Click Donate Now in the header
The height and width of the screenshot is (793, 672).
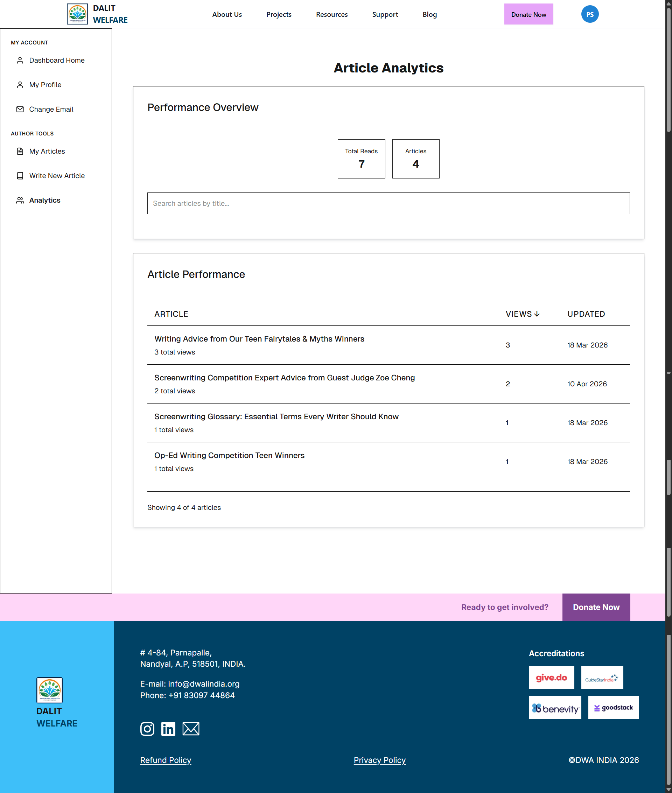point(529,14)
